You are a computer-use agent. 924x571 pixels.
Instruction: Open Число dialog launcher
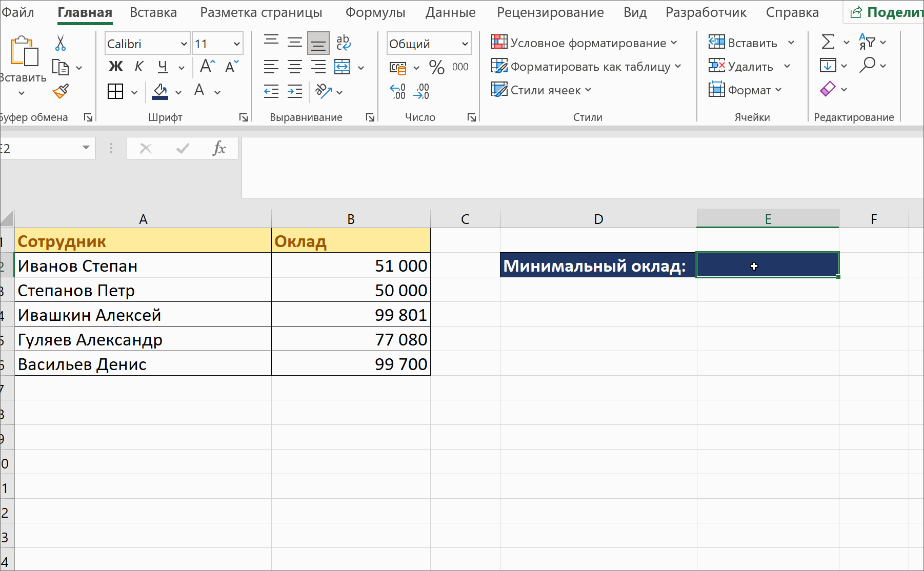coord(472,117)
